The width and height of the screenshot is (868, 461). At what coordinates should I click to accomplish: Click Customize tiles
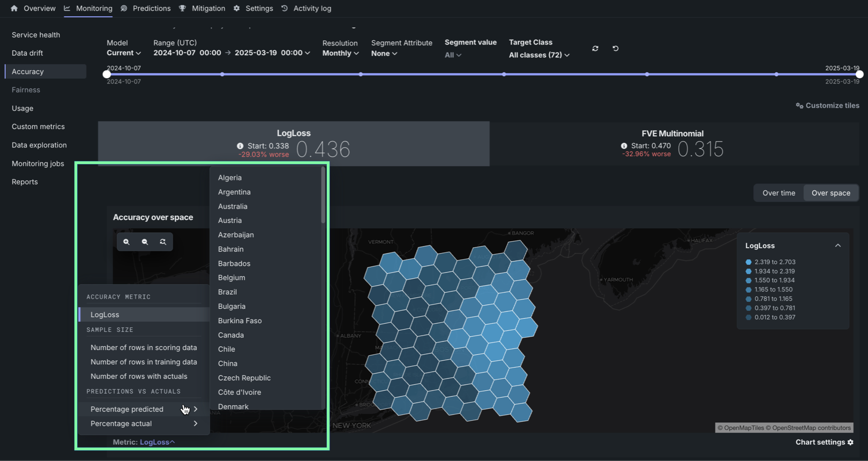click(x=827, y=106)
